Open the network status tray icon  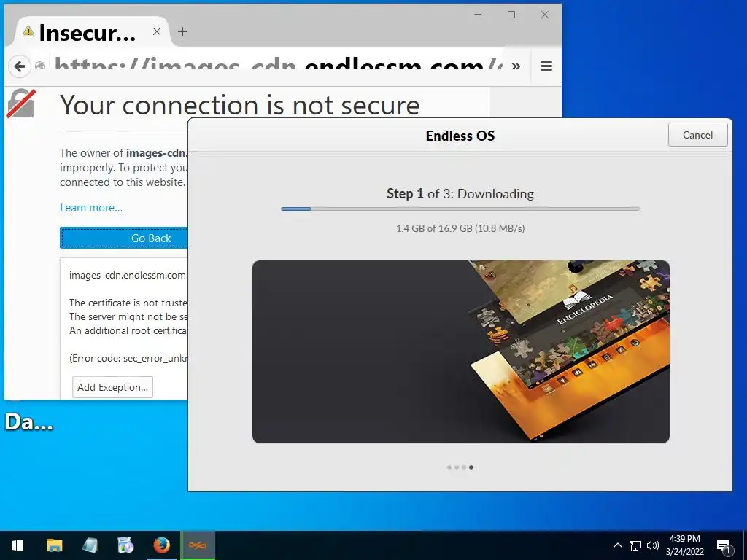click(x=635, y=545)
